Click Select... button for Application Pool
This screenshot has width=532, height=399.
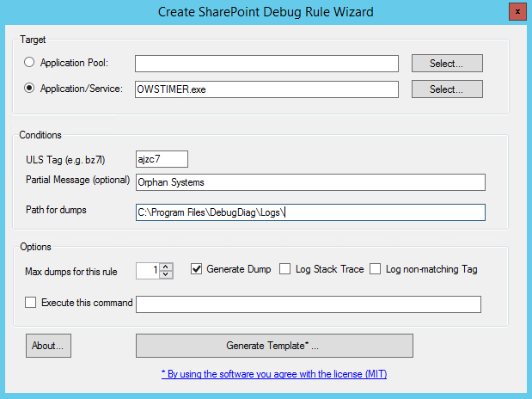click(x=446, y=63)
